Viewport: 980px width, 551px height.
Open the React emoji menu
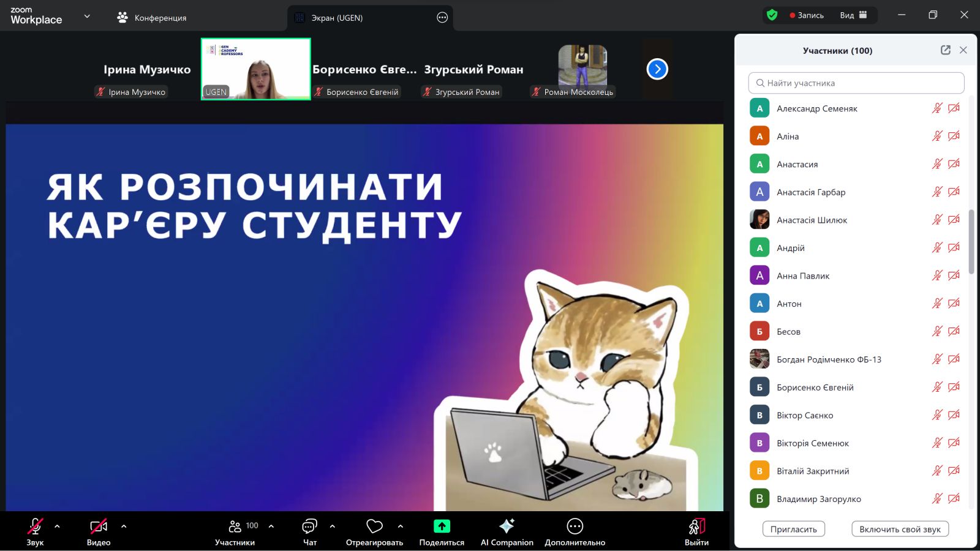tap(374, 527)
